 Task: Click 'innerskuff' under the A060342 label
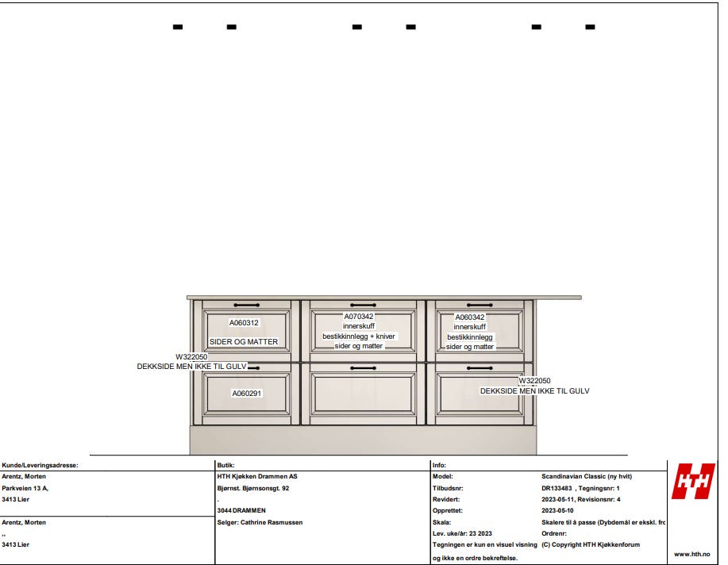click(x=470, y=327)
